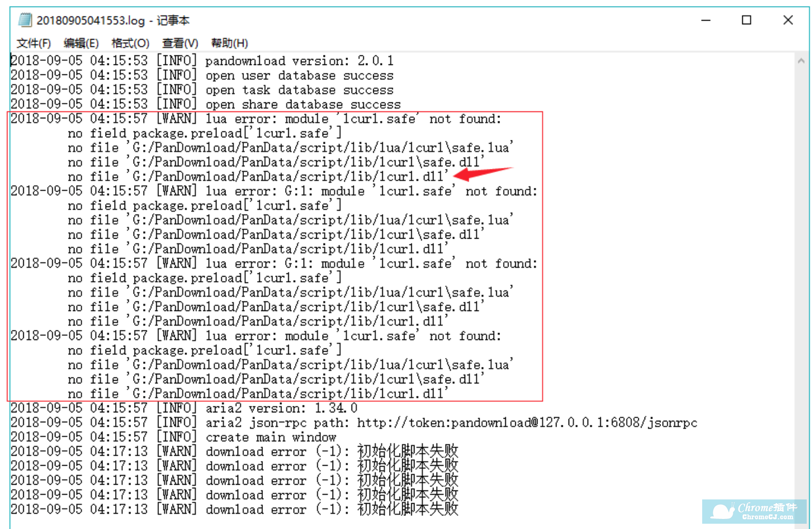The image size is (812, 529).
Task: Click the first 'lua error: module' warning line
Action: coord(256,119)
